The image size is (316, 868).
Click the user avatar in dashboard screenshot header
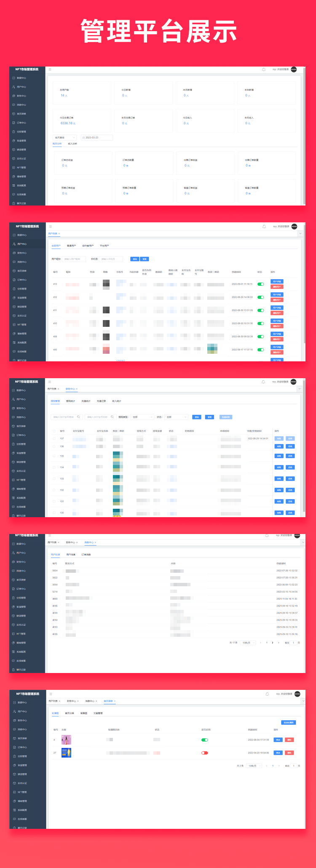tap(294, 69)
